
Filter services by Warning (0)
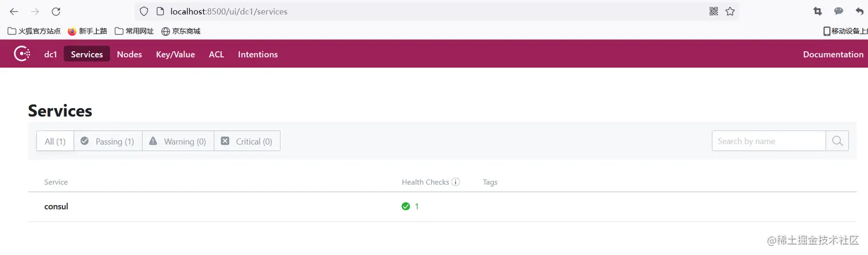click(178, 141)
